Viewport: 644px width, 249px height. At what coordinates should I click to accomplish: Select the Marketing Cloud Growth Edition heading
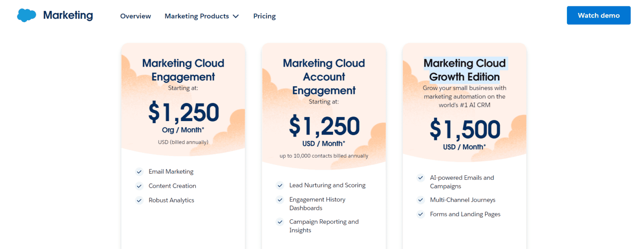pyautogui.click(x=465, y=70)
